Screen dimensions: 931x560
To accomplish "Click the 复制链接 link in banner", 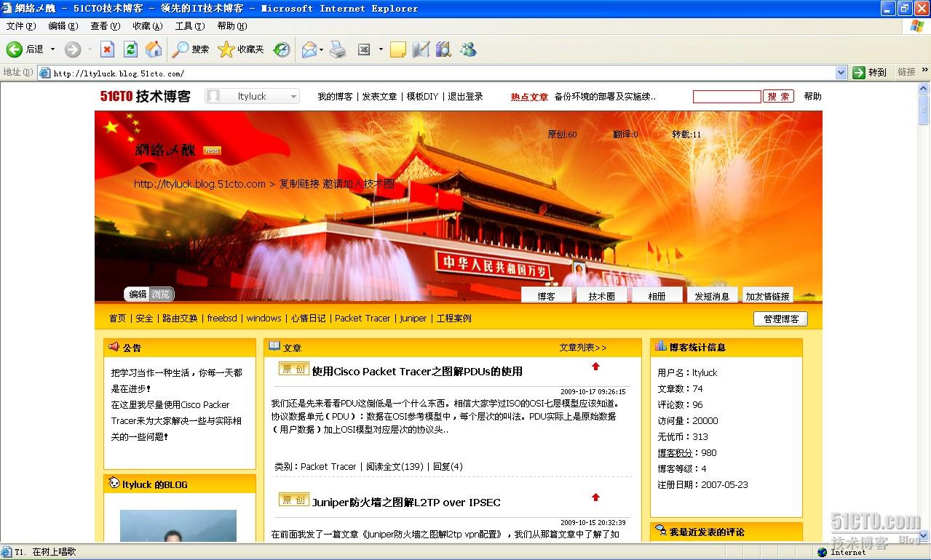I will [299, 184].
